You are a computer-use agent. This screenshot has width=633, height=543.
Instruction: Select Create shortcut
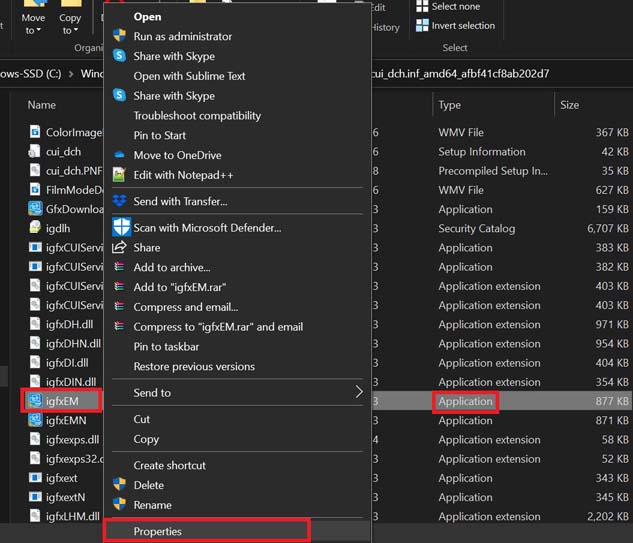pyautogui.click(x=170, y=465)
